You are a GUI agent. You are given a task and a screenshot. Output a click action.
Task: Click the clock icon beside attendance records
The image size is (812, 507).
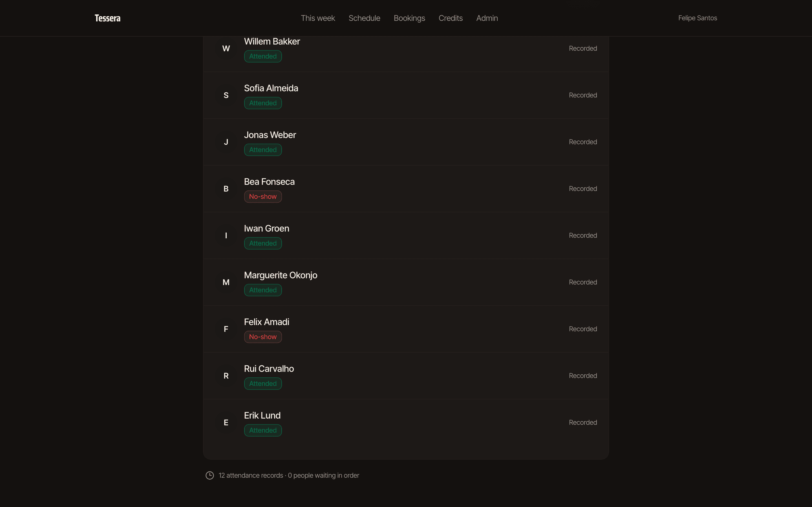210,475
